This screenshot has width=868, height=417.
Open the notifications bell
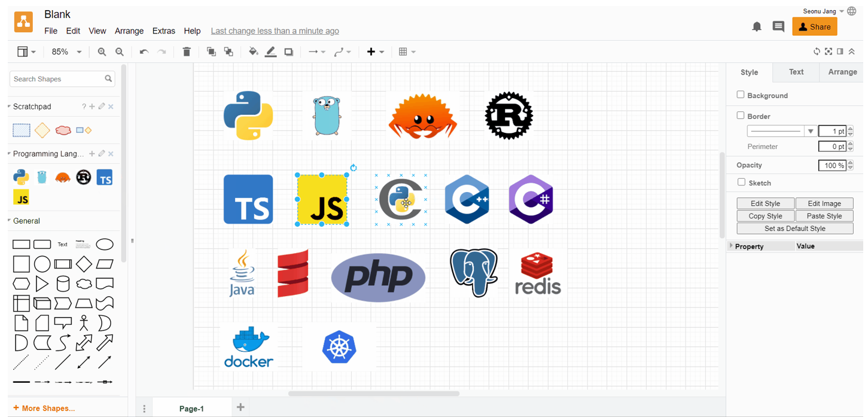757,27
